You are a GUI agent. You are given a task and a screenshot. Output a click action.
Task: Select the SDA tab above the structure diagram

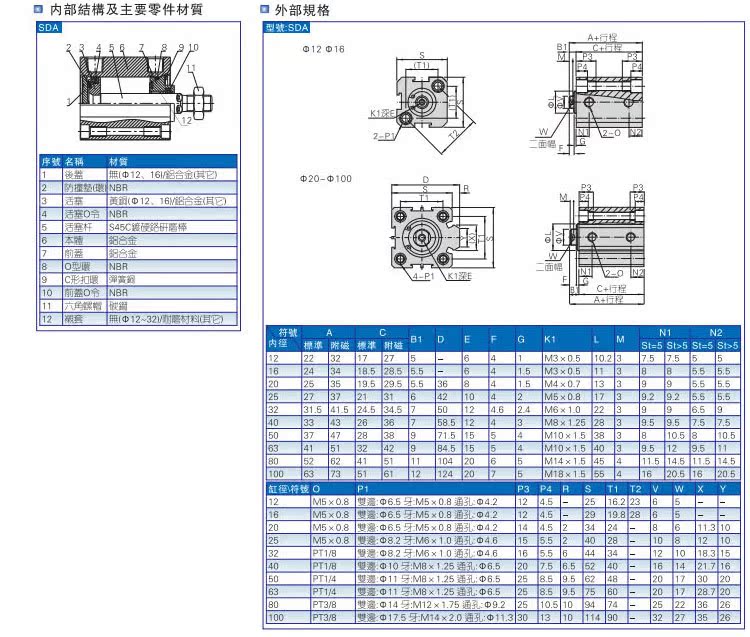[50, 29]
